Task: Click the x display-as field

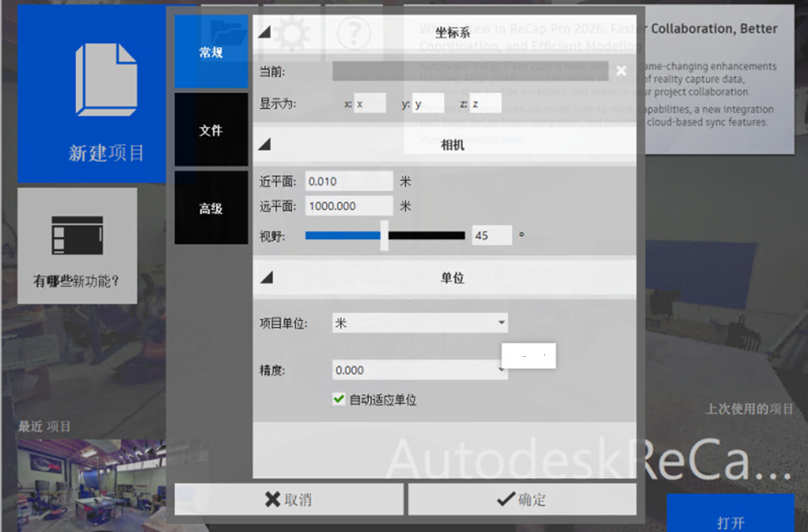Action: pyautogui.click(x=369, y=103)
